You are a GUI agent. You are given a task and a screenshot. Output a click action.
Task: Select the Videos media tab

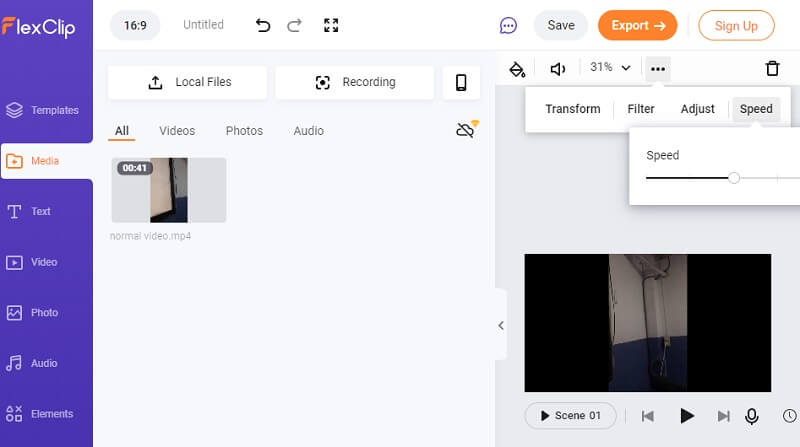177,131
